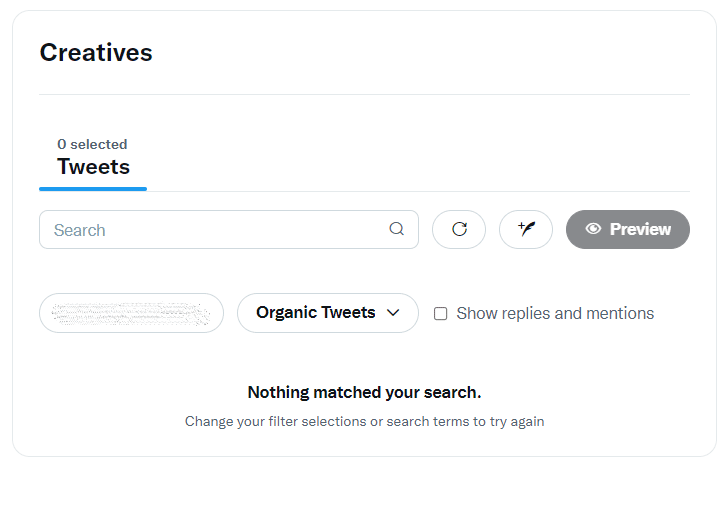Click the blurred text inside left pill
Screen dimensions: 726x509
(x=131, y=314)
